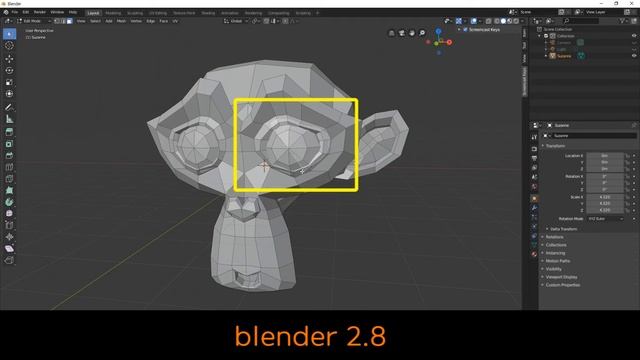
Task: Select the Select Box tool
Action: pyautogui.click(x=9, y=34)
